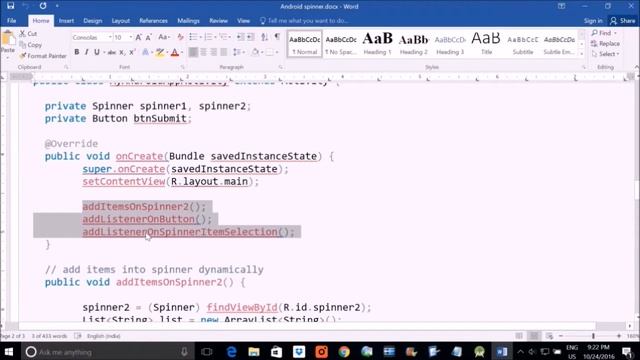Open Microsoft Edge from taskbar

[231, 351]
